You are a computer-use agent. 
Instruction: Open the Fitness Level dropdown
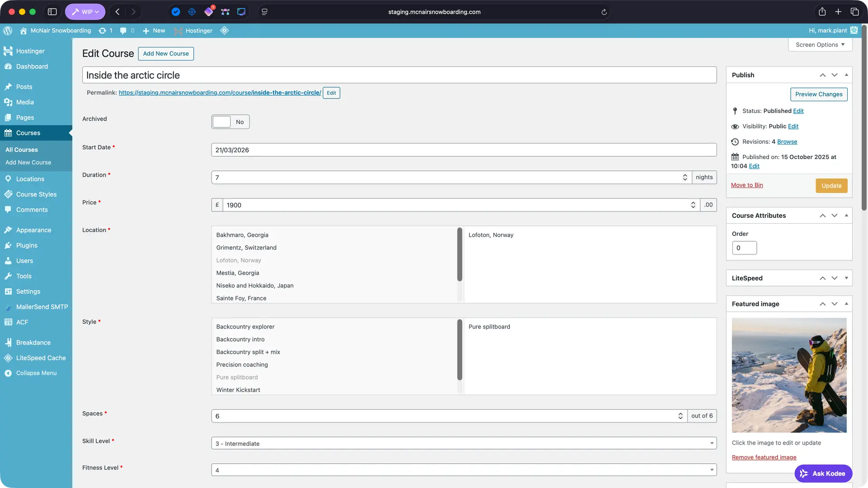[464, 470]
